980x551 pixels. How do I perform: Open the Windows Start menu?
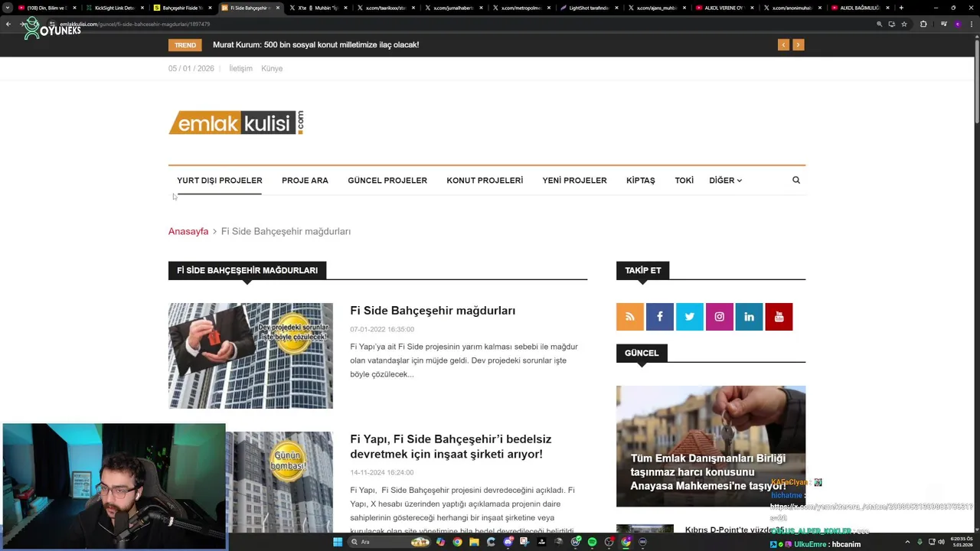tap(338, 542)
